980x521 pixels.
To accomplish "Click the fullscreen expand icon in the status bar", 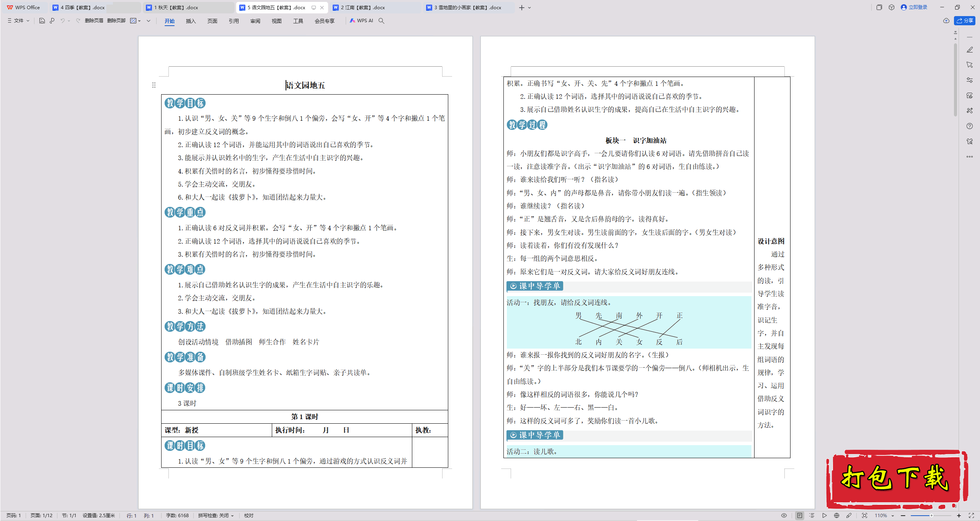I will pos(971,516).
